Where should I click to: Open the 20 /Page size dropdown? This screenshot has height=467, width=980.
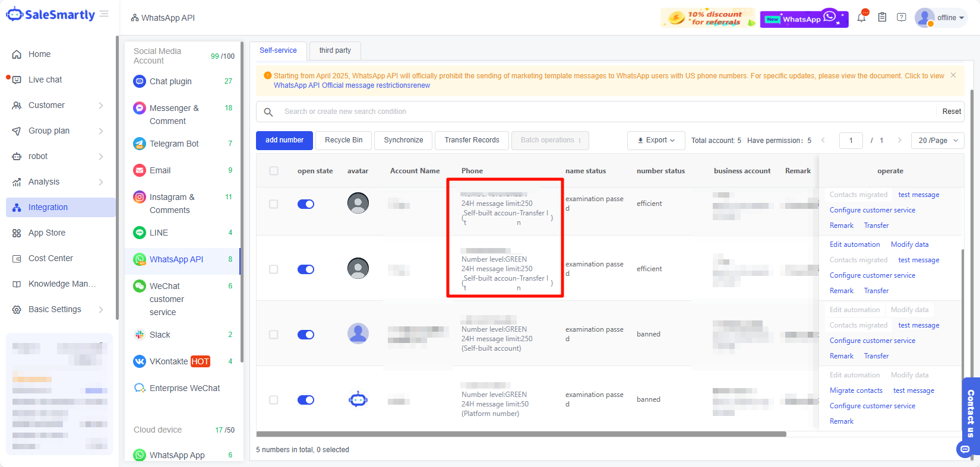(x=938, y=141)
